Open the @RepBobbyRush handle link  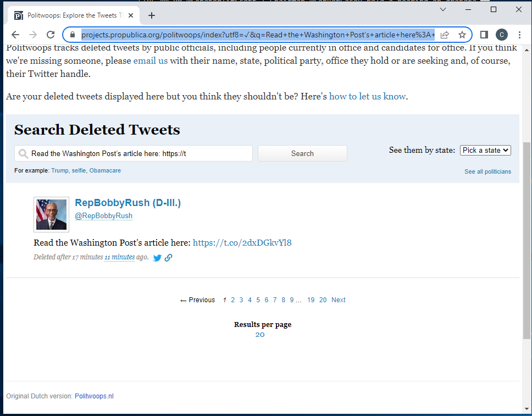(103, 216)
